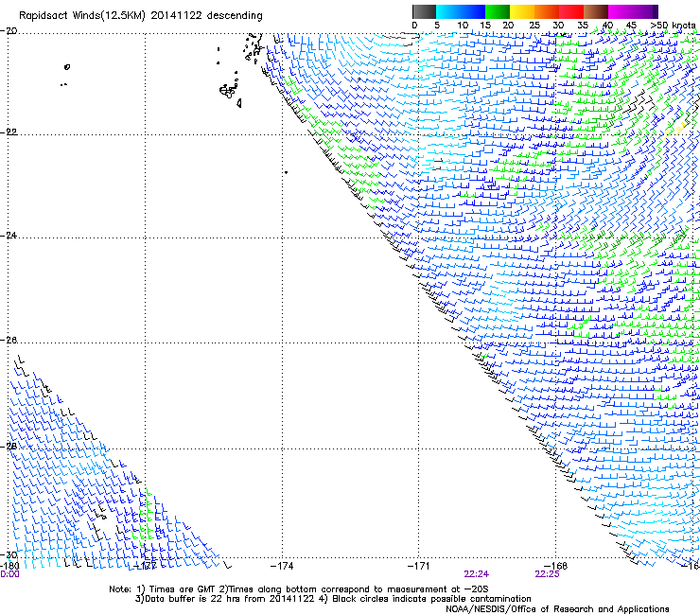Screen dimensions: 700x615
Task: Click the legend value '45'
Action: click(631, 26)
